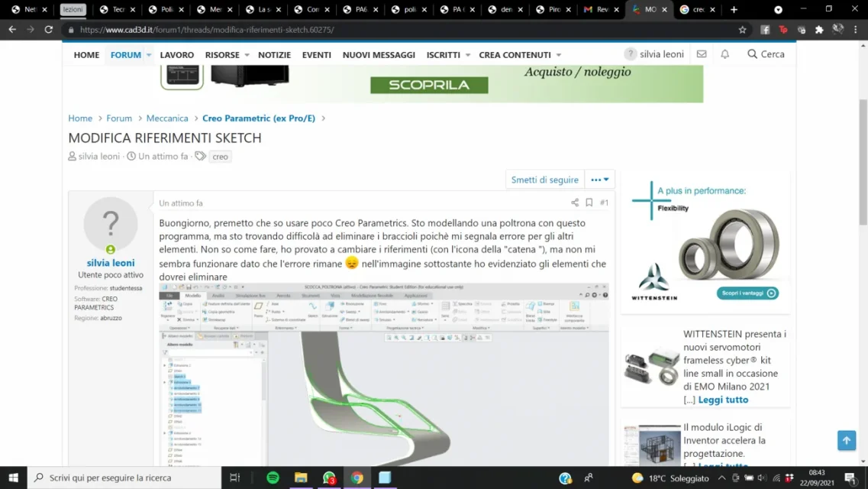868x489 pixels.
Task: Click the iLogic Inventor article text
Action: tap(724, 440)
